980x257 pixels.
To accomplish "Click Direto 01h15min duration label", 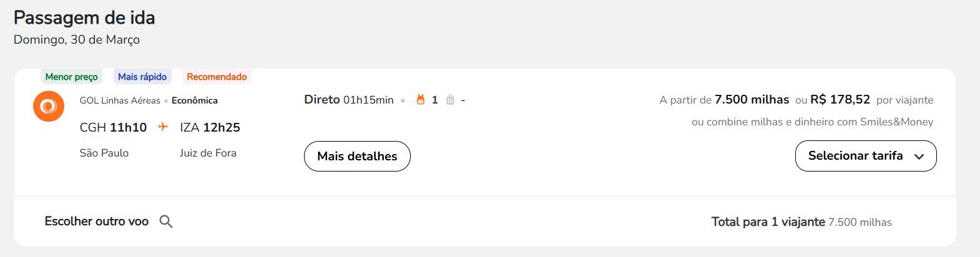I will pos(349,100).
